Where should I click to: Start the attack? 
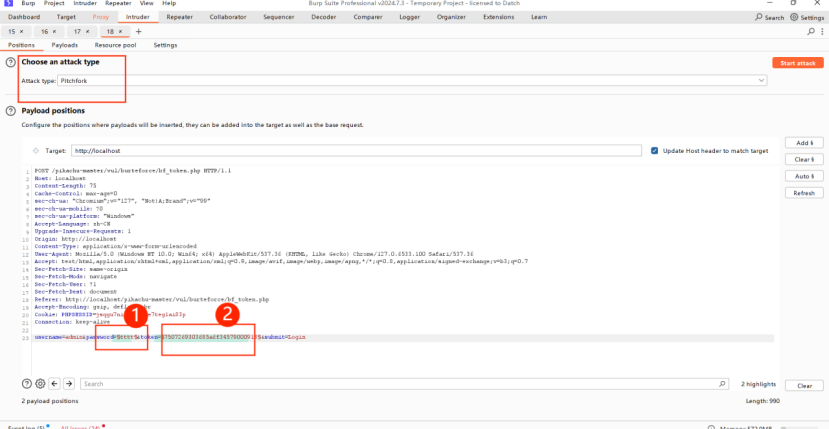tap(798, 63)
